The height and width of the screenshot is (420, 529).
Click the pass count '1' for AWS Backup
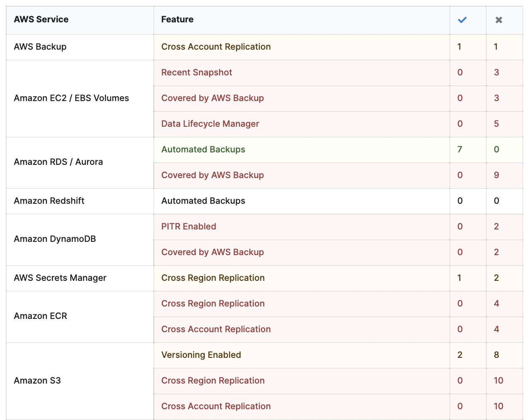[459, 47]
